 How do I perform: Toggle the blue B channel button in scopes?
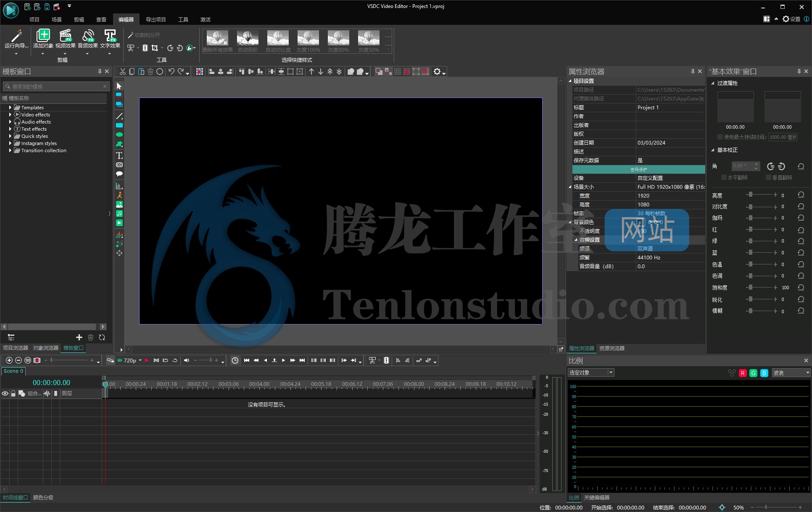click(764, 373)
